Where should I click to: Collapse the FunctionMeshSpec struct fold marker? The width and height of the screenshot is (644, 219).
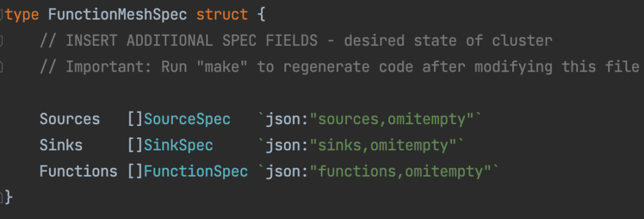[2, 15]
